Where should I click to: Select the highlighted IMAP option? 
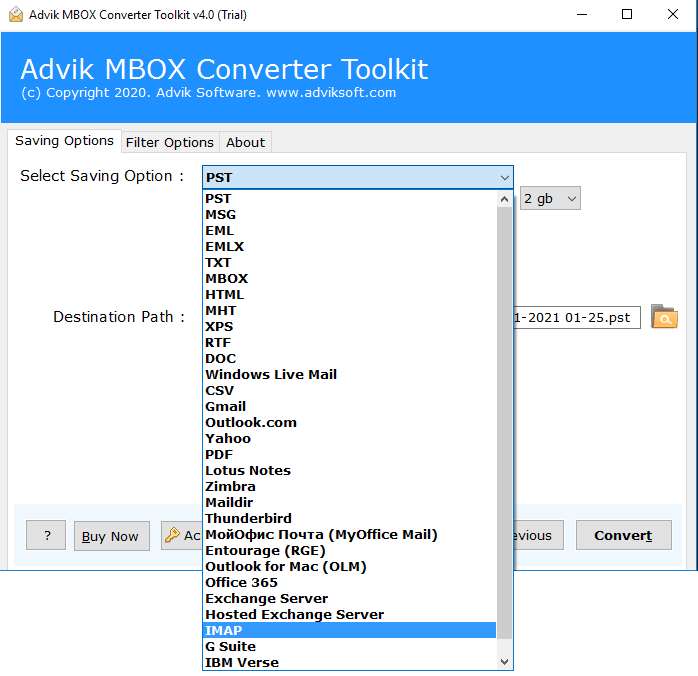pyautogui.click(x=349, y=631)
